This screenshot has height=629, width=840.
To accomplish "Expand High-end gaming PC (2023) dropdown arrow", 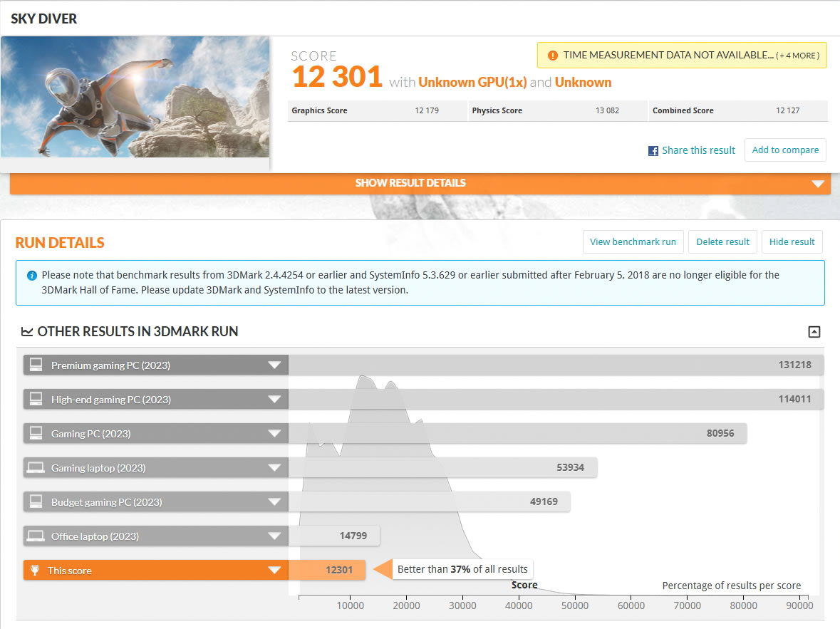I will (274, 400).
